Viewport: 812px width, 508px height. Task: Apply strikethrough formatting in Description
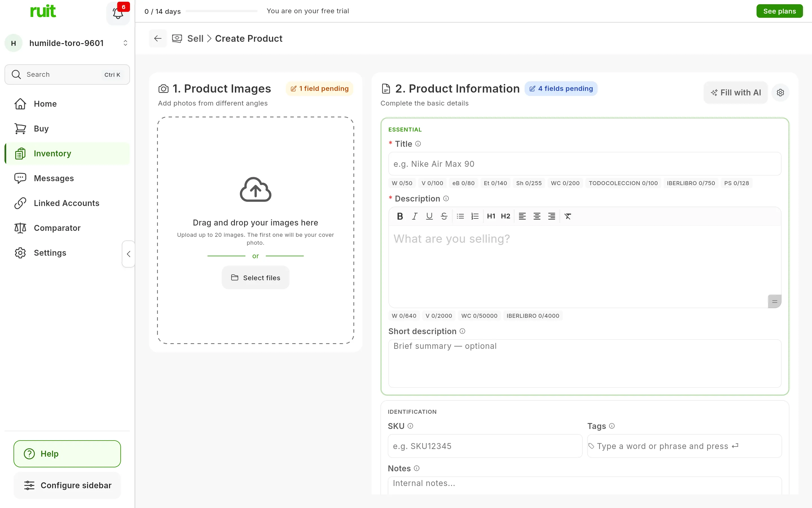(444, 216)
